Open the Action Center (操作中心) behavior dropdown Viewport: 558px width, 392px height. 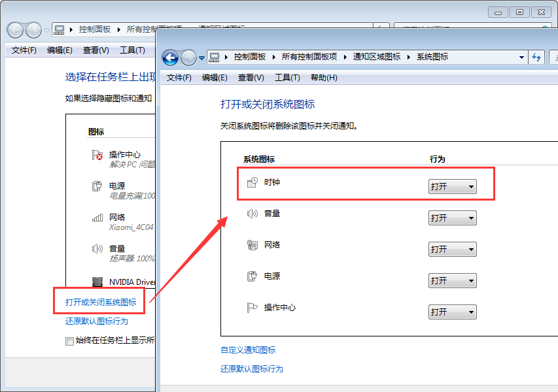click(452, 312)
